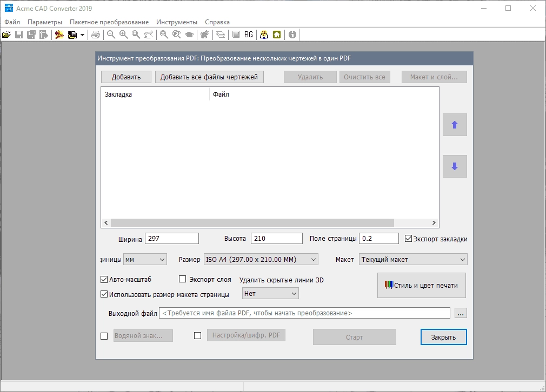
Task: Click the Стиль и цвет печати button
Action: (422, 285)
